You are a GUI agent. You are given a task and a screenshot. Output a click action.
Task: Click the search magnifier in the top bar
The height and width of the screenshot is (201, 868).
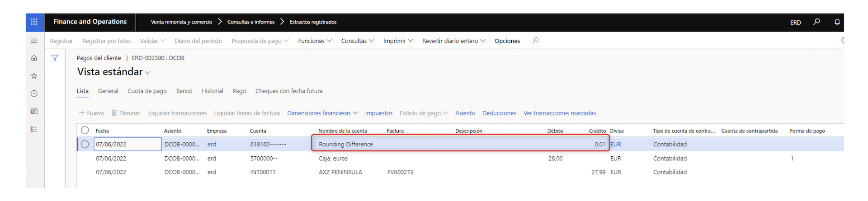pyautogui.click(x=816, y=22)
